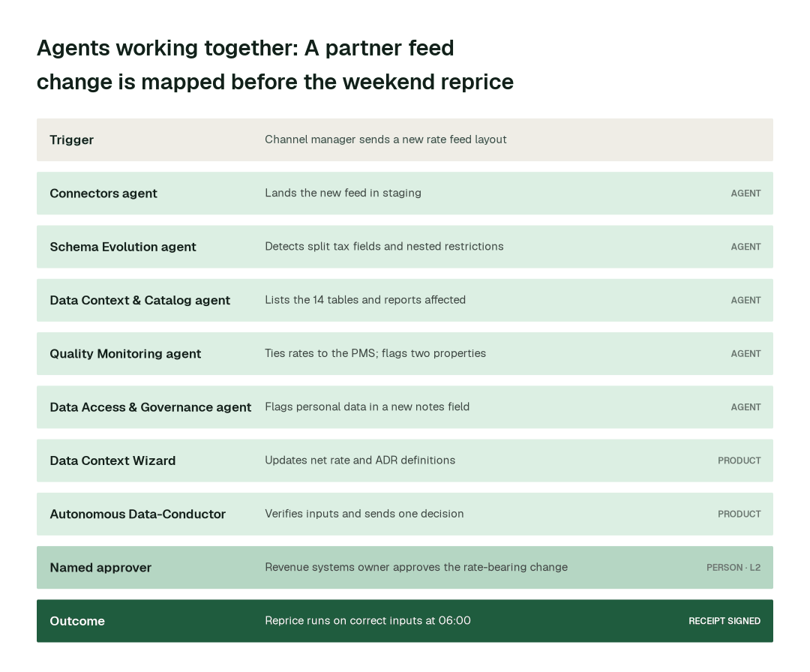Open the Data Context Wizard row
Viewport: 810px width, 672px height.
click(x=404, y=460)
